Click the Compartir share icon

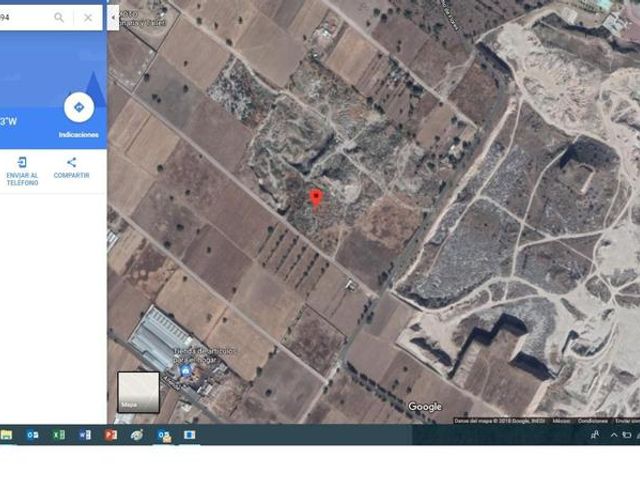pyautogui.click(x=71, y=162)
